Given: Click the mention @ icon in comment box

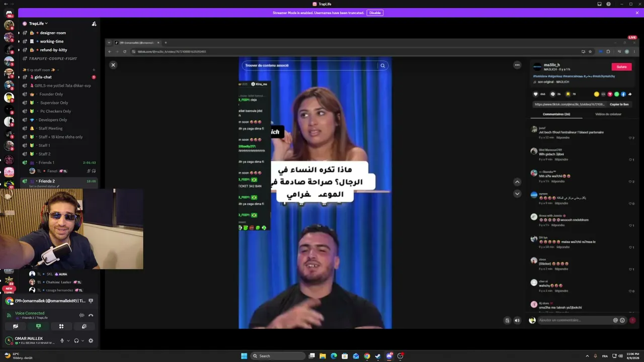Looking at the screenshot, I should [x=615, y=320].
